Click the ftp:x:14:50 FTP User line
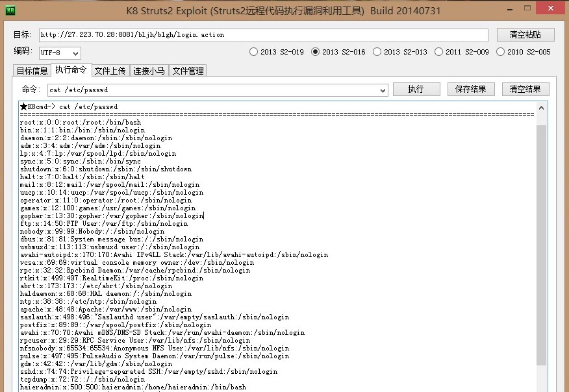The width and height of the screenshot is (569, 392). tap(104, 223)
